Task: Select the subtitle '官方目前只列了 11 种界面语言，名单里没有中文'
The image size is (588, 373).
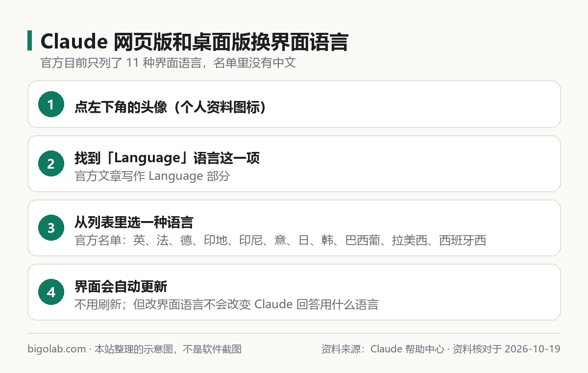Action: pyautogui.click(x=168, y=63)
